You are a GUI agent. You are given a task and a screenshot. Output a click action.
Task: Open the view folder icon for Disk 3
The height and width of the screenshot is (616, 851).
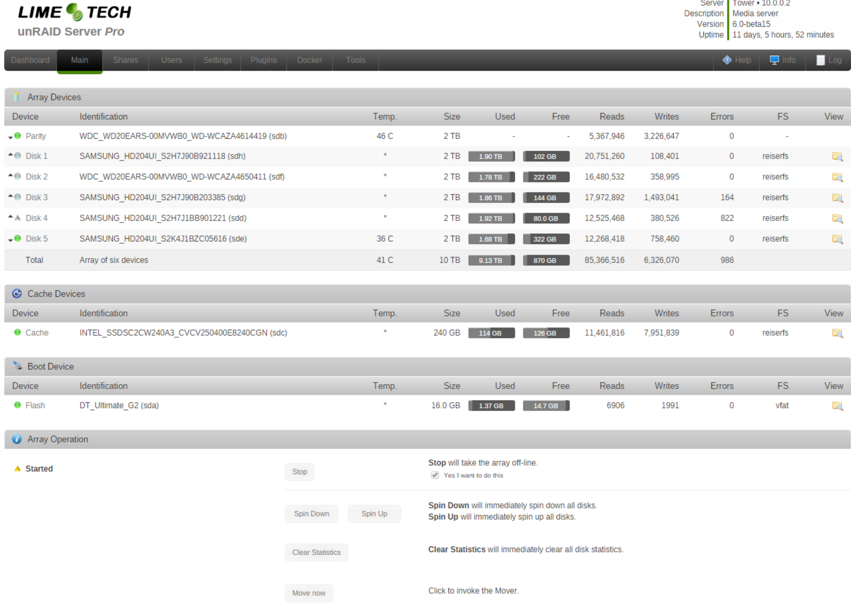click(837, 197)
